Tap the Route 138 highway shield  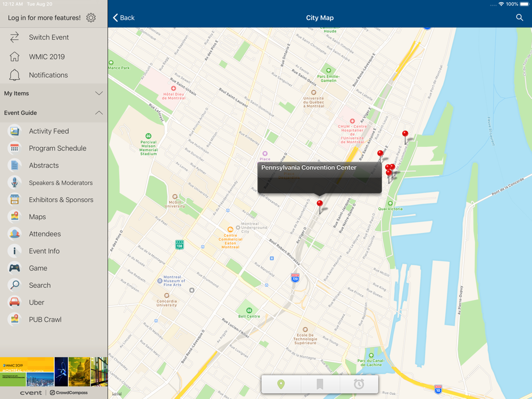point(179,244)
